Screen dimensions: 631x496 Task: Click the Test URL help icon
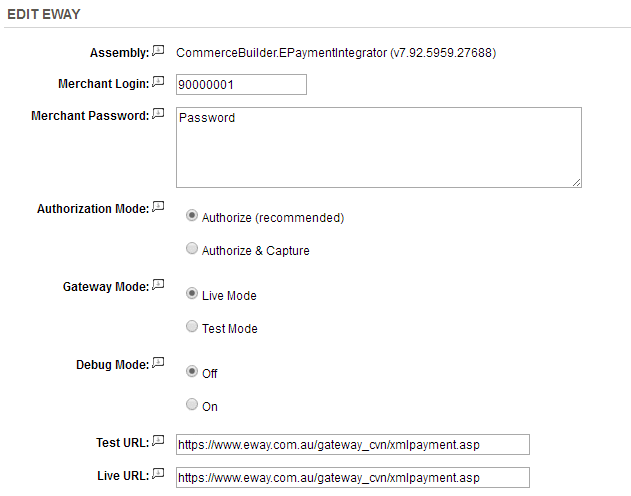point(158,440)
